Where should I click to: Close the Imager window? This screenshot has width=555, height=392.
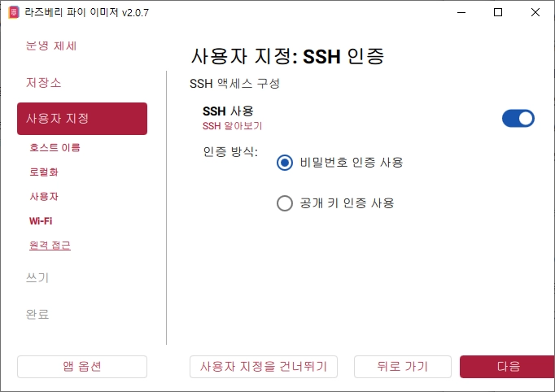pyautogui.click(x=535, y=12)
